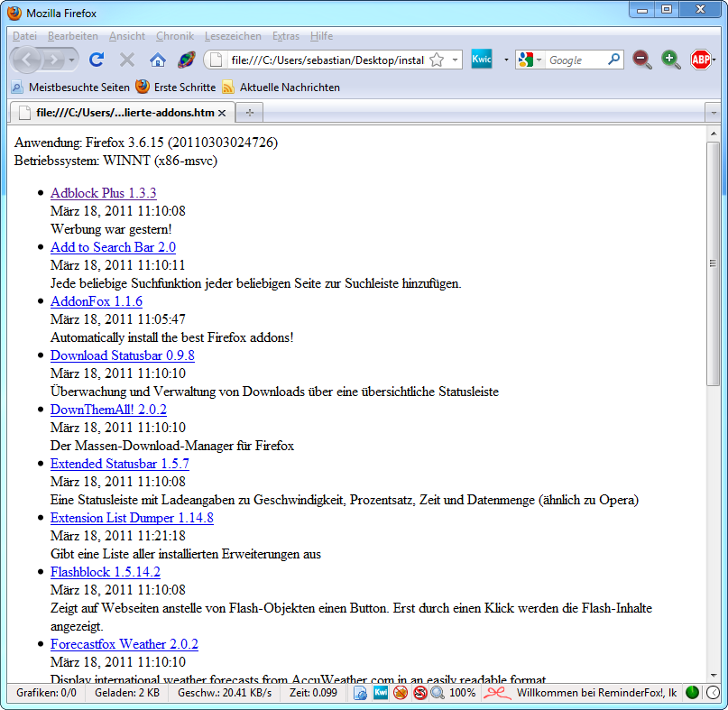Screen dimensions: 728x710
Task: Open the list all tabs dropdown
Action: (x=714, y=113)
